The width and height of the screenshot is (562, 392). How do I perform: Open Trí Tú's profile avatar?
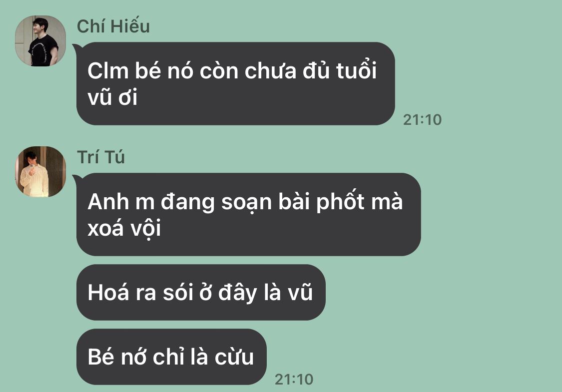pyautogui.click(x=40, y=172)
